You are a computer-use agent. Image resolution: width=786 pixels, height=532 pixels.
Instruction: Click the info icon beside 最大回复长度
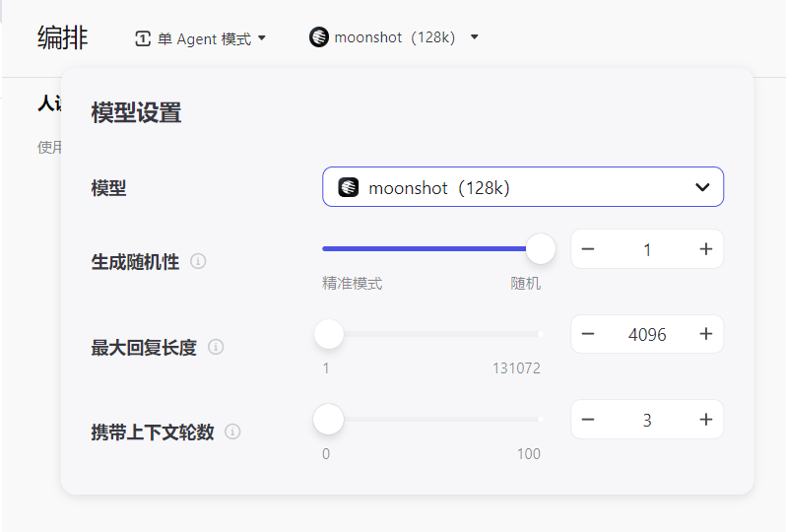coord(216,347)
